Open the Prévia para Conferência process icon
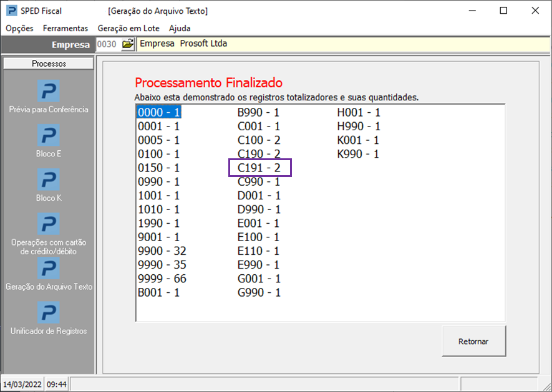This screenshot has width=552, height=392. (x=48, y=91)
